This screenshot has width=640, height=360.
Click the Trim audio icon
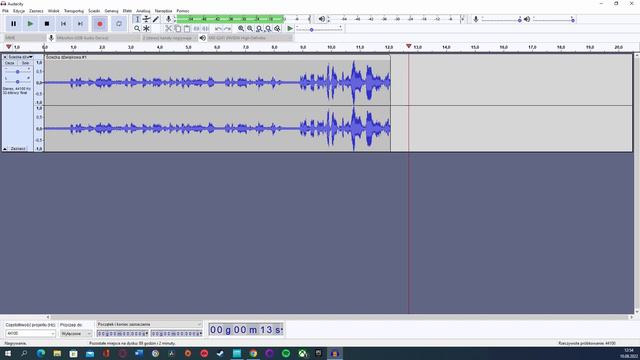pos(196,29)
